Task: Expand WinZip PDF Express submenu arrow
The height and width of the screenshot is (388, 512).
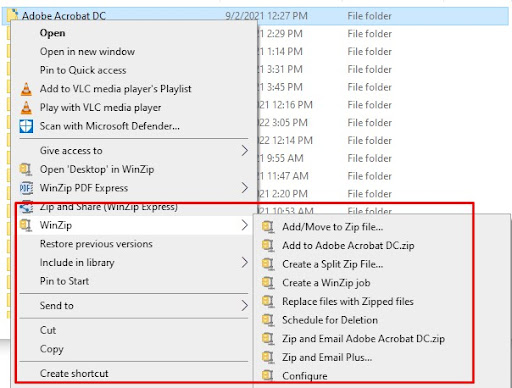Action: click(x=245, y=188)
